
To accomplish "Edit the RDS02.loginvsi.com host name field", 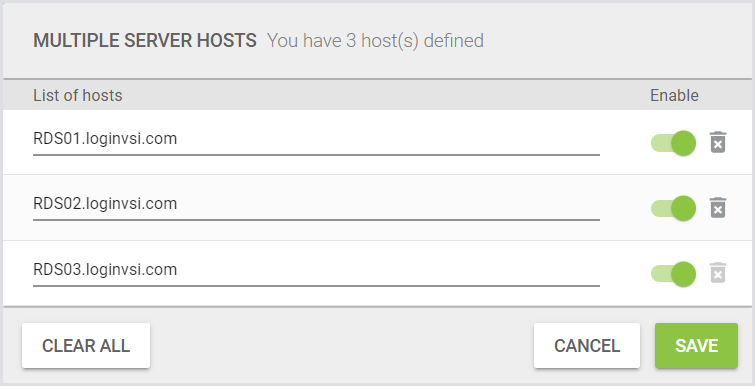I will point(316,205).
